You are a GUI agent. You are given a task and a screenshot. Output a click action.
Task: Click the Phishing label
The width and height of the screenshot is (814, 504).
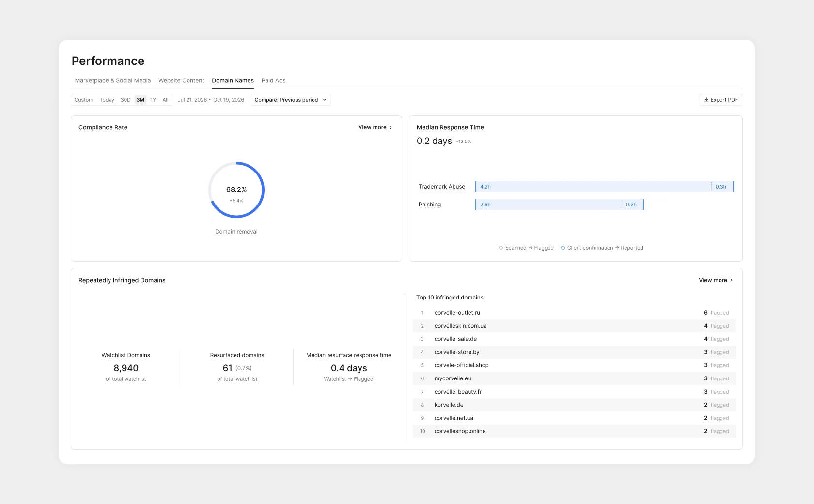point(430,205)
